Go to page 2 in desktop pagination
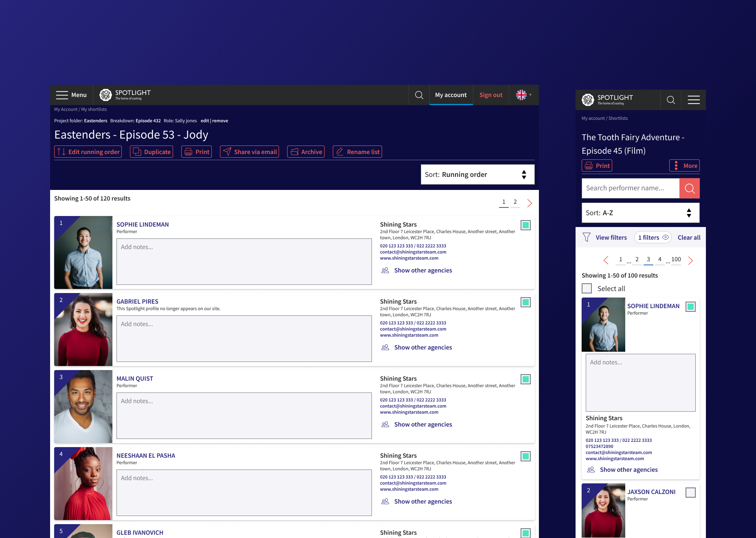 [515, 202]
